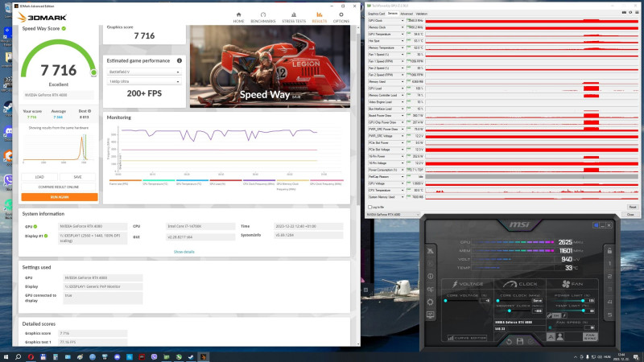This screenshot has width=644, height=362.
Task: Switch to Graphics Card tab in GPU-Z
Action: pos(376,14)
